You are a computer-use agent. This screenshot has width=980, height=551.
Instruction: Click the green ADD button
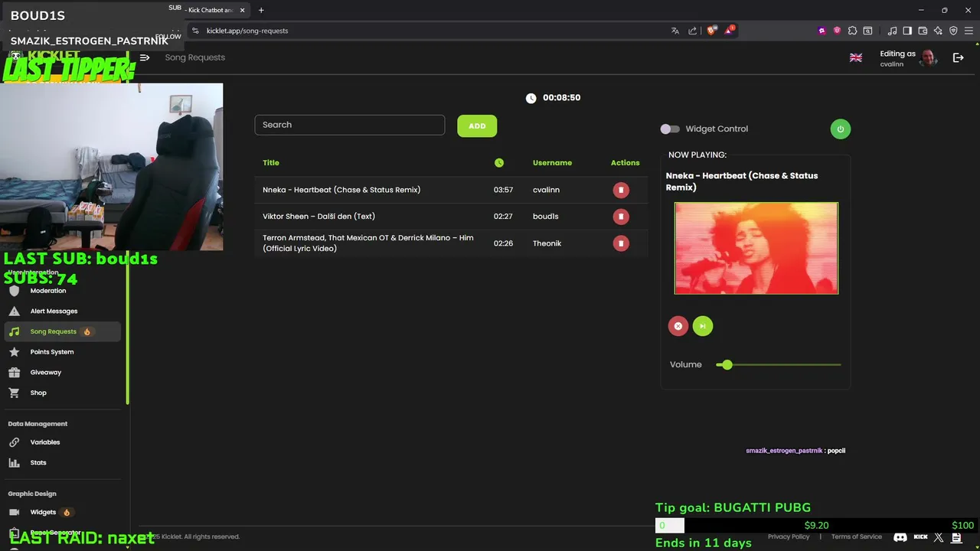(477, 126)
